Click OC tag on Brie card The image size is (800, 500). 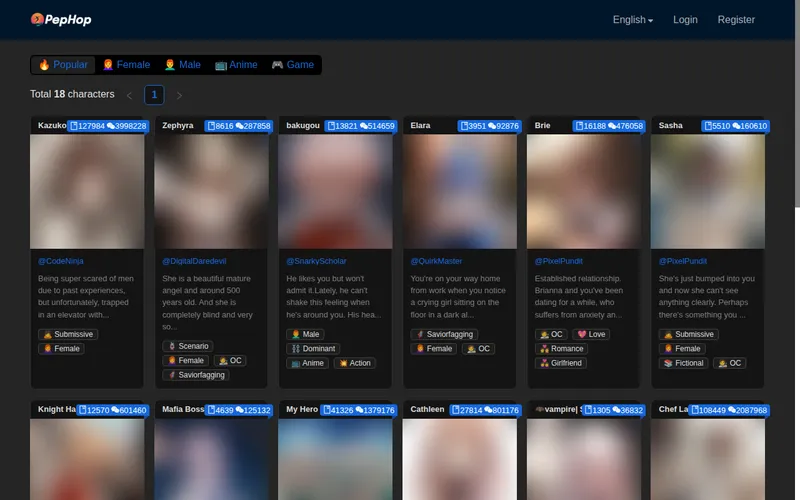(551, 334)
